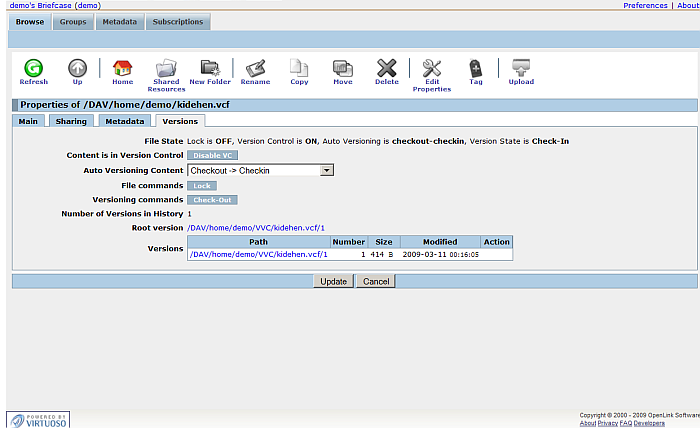The height and width of the screenshot is (428, 700).
Task: Open Edit Properties tool
Action: 432,69
